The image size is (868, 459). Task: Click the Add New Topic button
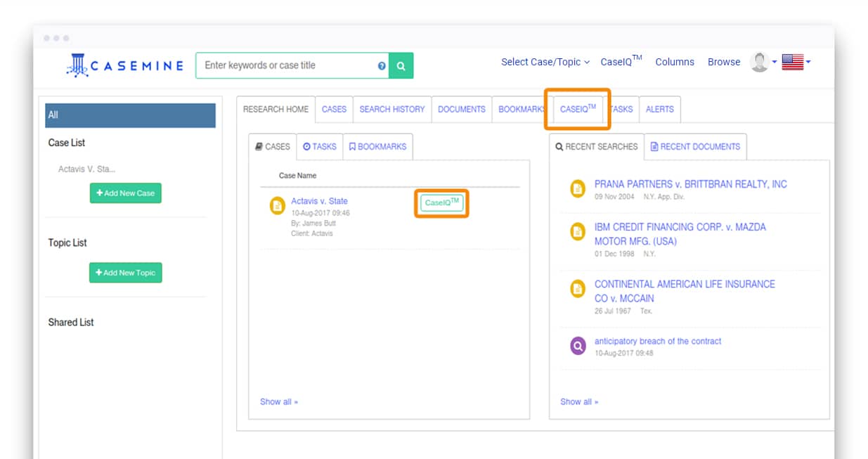[x=125, y=273]
